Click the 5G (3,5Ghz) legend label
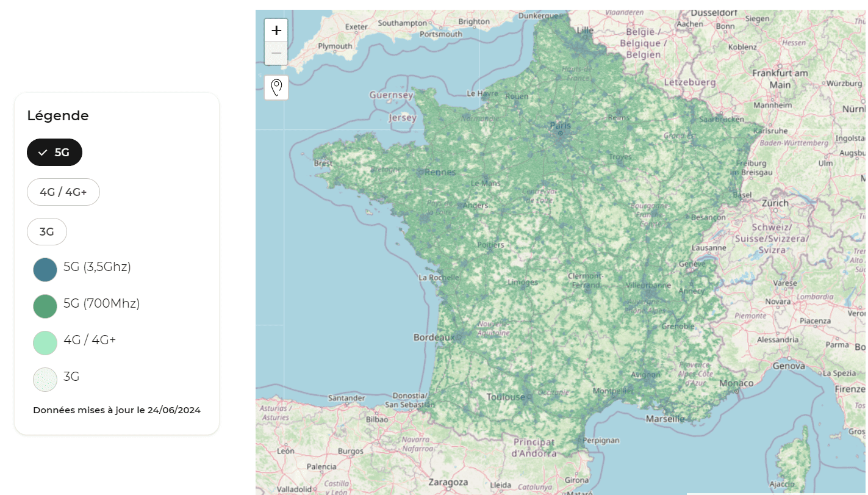The image size is (868, 495). click(x=97, y=267)
